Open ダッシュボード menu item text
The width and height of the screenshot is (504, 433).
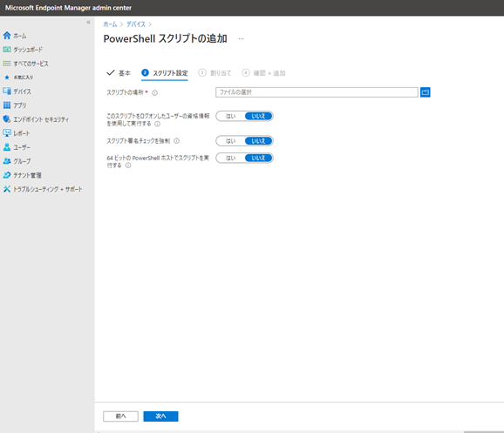coord(28,50)
